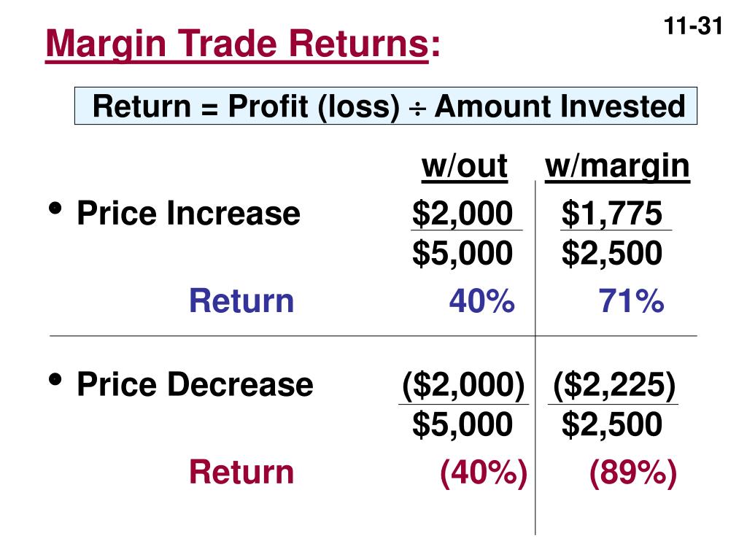
Task: Click the Return formula box
Action: tap(386, 106)
